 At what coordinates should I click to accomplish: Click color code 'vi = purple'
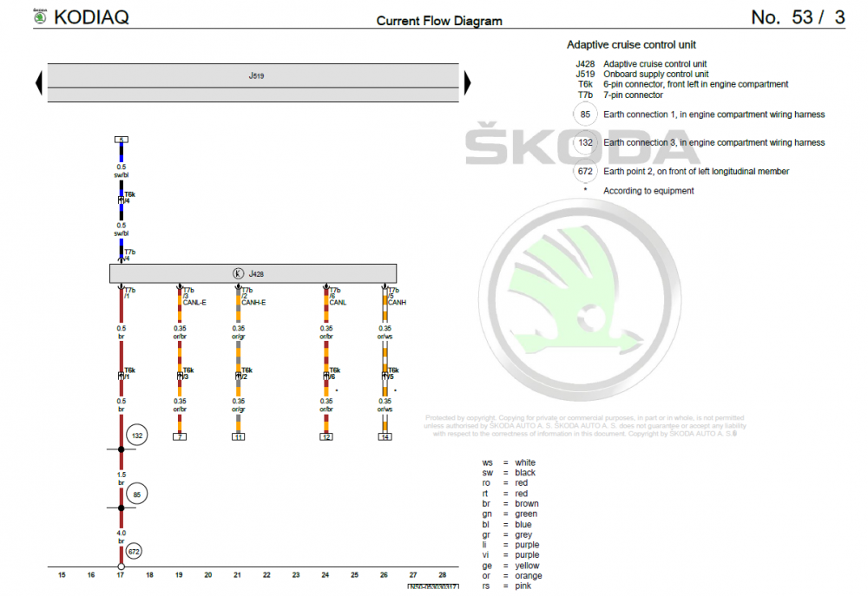510,555
